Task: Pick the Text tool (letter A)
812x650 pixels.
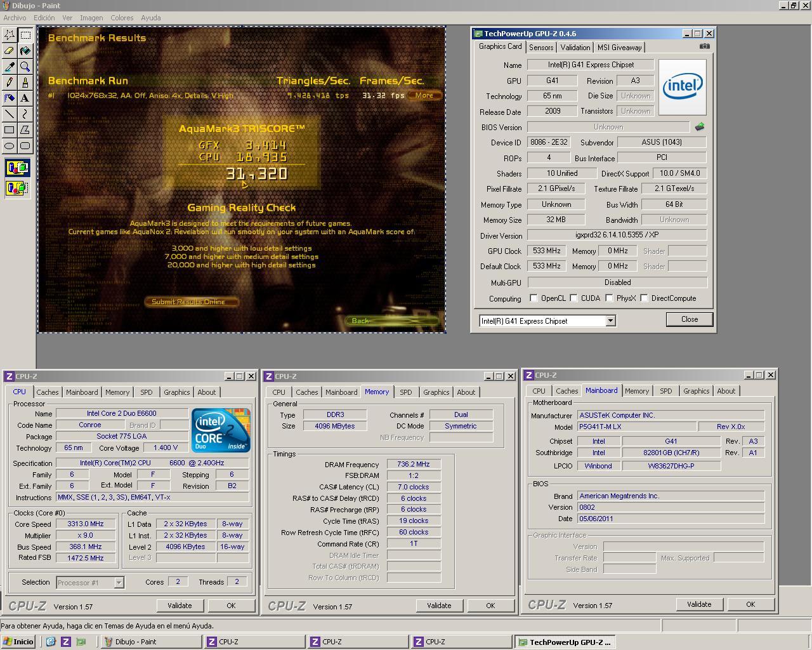Action: tap(25, 98)
